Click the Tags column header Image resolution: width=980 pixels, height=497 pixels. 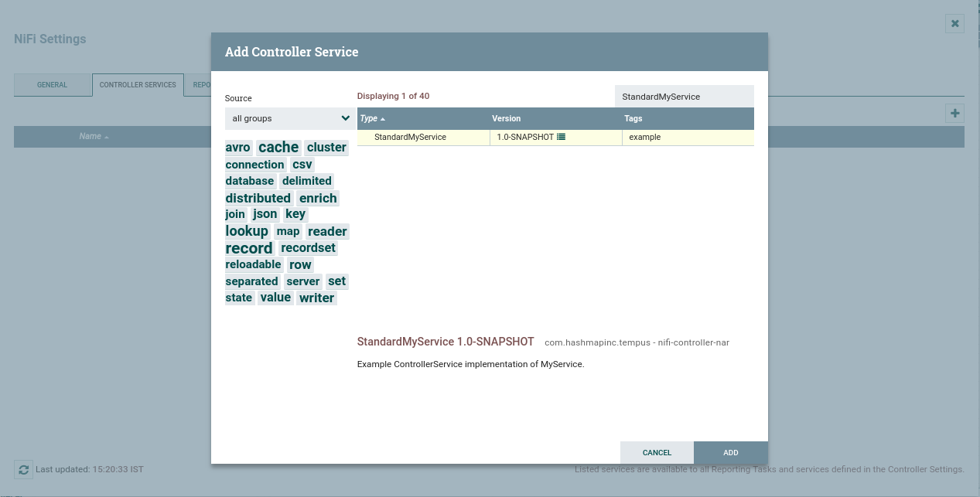coord(688,118)
